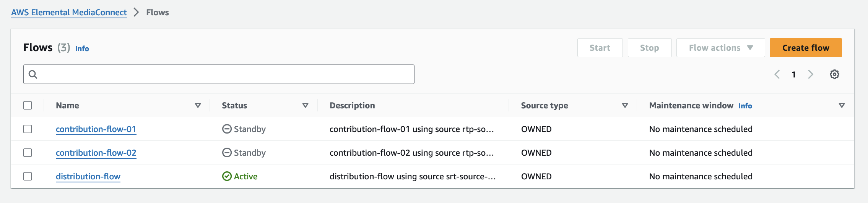Open the contribution-flow-02 link
The image size is (868, 203).
(96, 153)
